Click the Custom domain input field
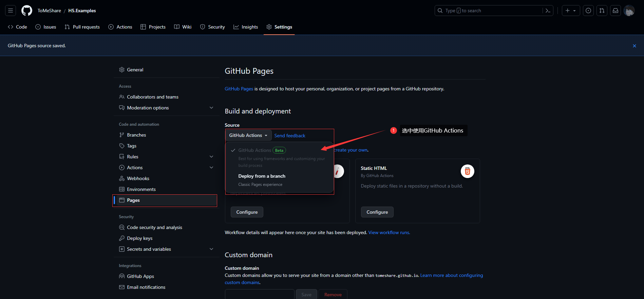Viewport: 644px width, 299px height. click(260, 295)
